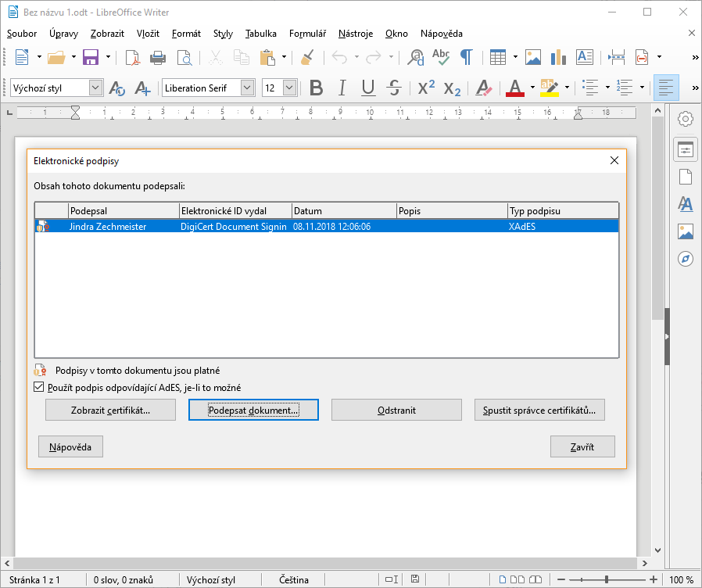Open the Save dropdown arrow
The image size is (702, 588).
coord(108,57)
